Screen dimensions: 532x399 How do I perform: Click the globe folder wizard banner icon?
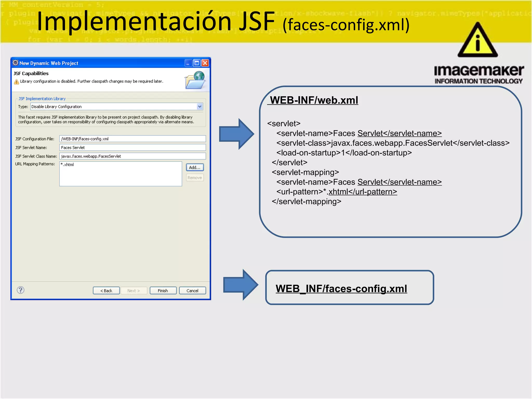(x=195, y=80)
